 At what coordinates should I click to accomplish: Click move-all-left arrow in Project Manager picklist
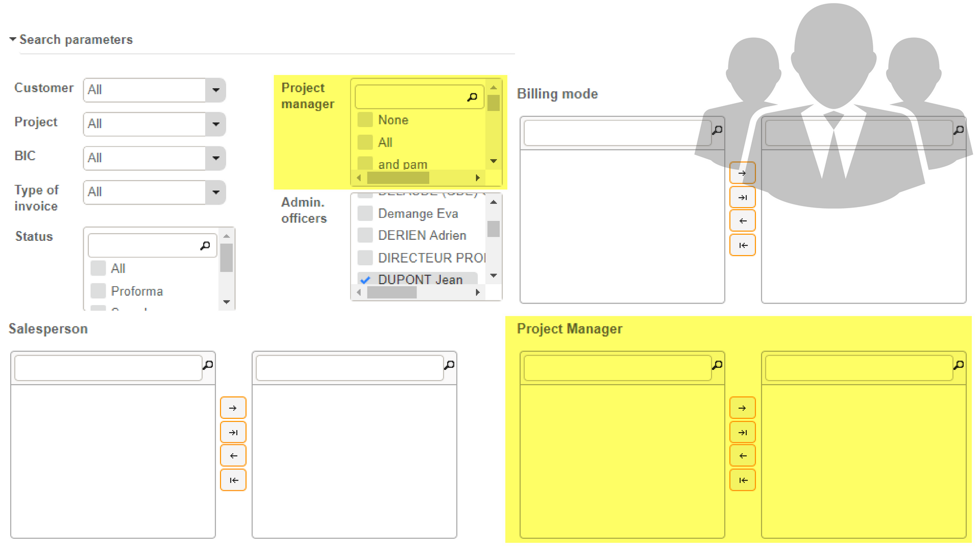743,480
